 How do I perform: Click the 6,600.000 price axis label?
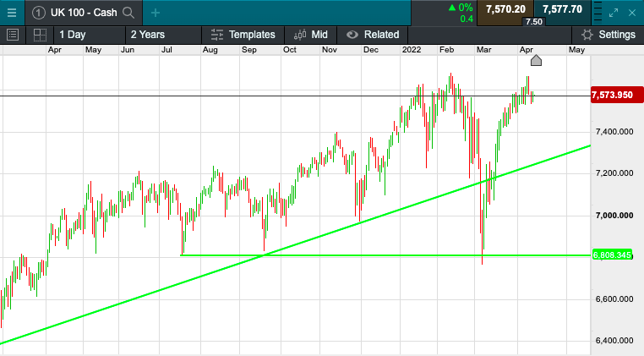tap(614, 298)
